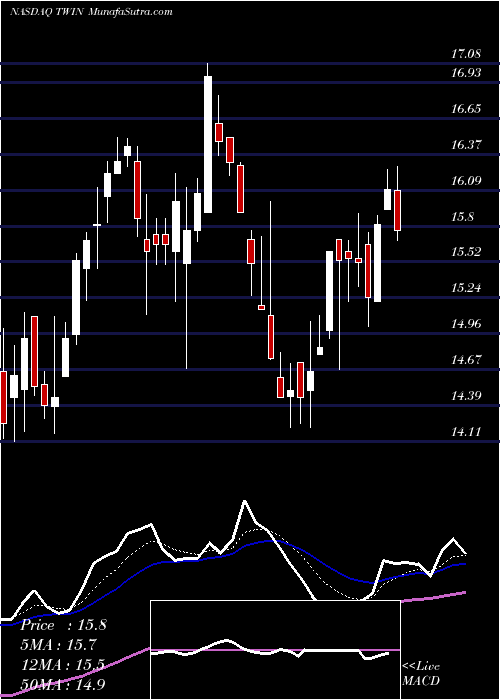Viewport: 500px width, 700px height.
Task: Click the 17.08 price axis label
Action: point(466,54)
